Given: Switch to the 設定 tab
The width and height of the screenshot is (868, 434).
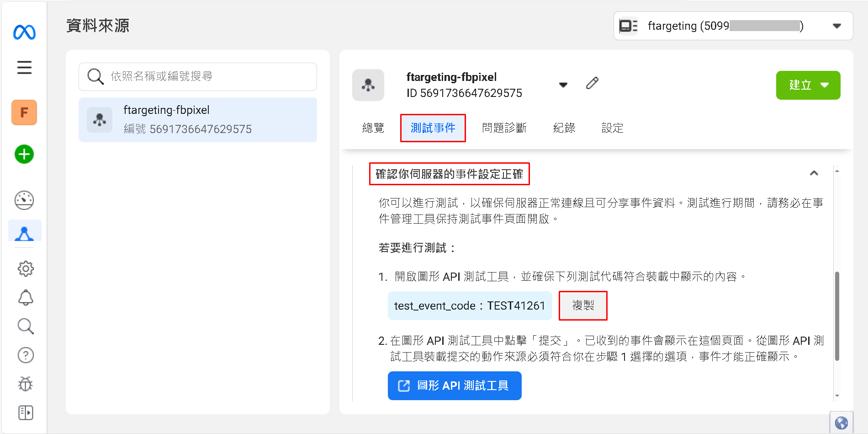Looking at the screenshot, I should tap(613, 128).
